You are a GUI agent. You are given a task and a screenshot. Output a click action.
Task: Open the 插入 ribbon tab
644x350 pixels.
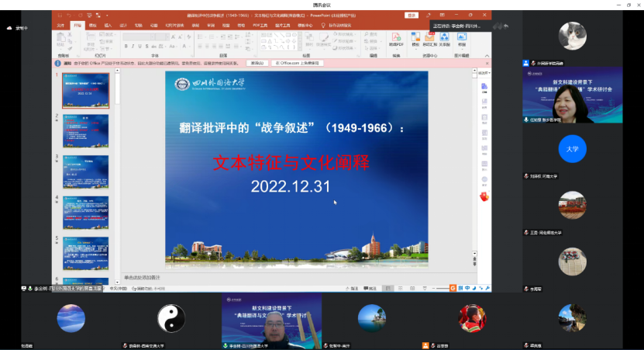click(x=108, y=25)
